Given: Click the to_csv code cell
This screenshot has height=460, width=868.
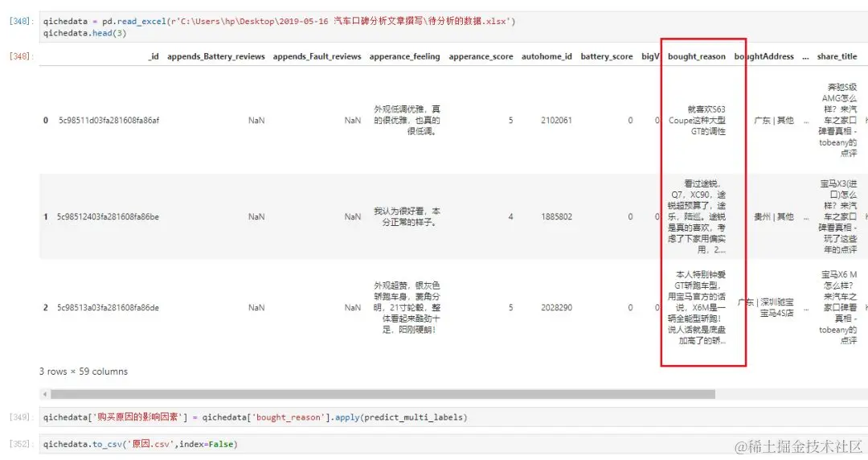Looking at the screenshot, I should [x=453, y=444].
